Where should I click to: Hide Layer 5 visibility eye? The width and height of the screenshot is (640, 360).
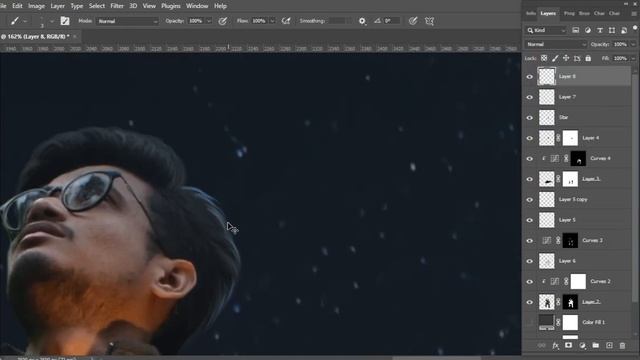point(530,220)
